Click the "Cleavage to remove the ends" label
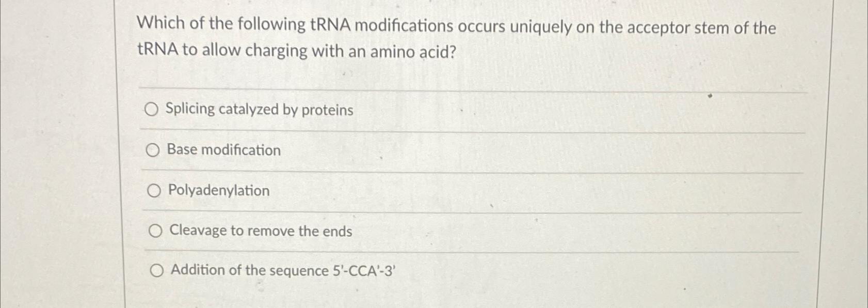This screenshot has height=308, width=868. click(x=261, y=231)
